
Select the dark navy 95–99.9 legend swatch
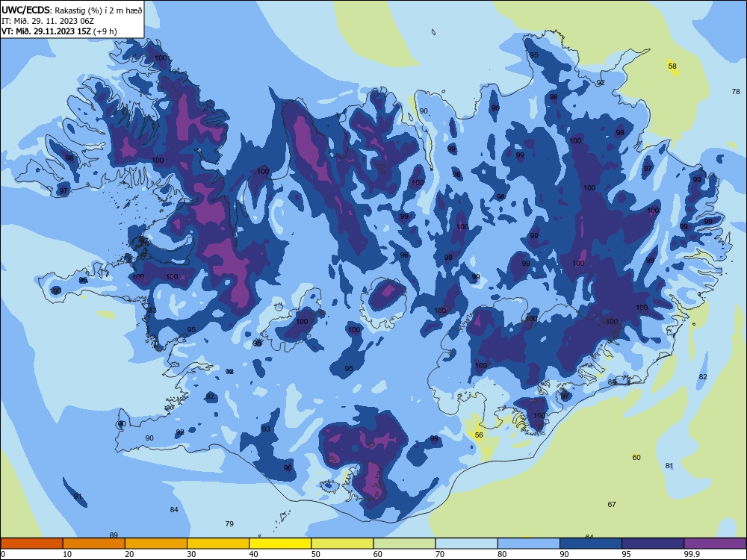tap(653, 544)
